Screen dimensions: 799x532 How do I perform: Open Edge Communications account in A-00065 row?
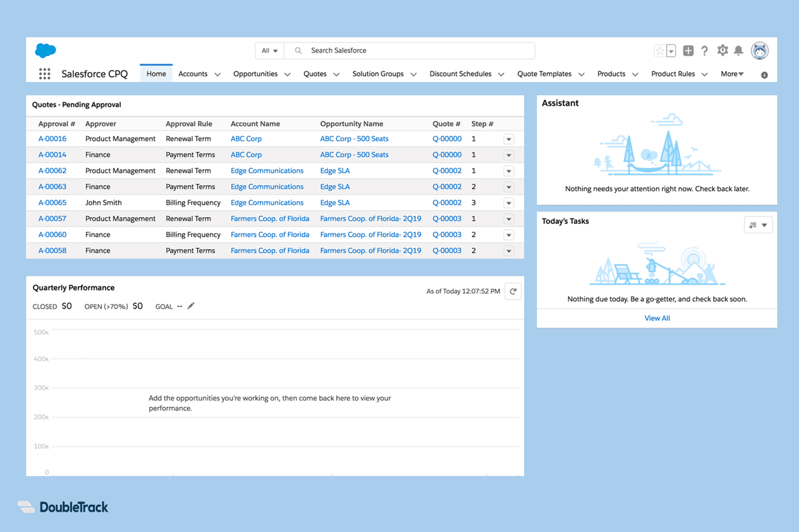pos(267,202)
